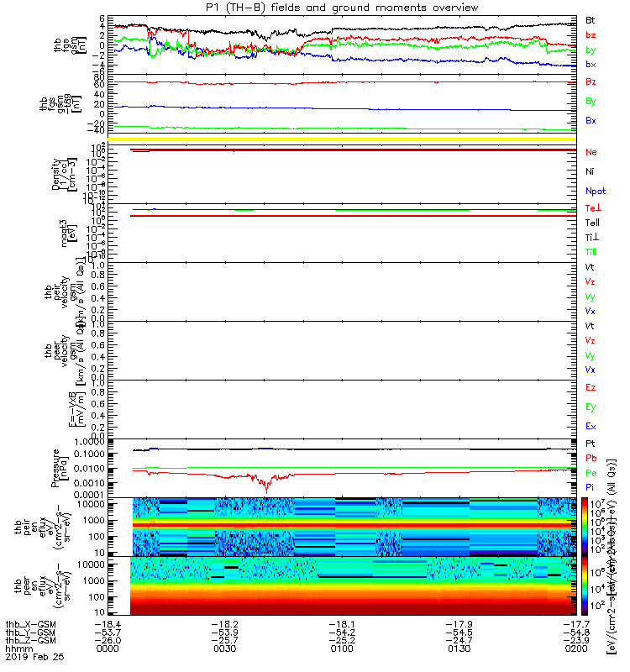630x672 pixels.
Task: Click the red Ez electric field legend label
Action: (591, 387)
